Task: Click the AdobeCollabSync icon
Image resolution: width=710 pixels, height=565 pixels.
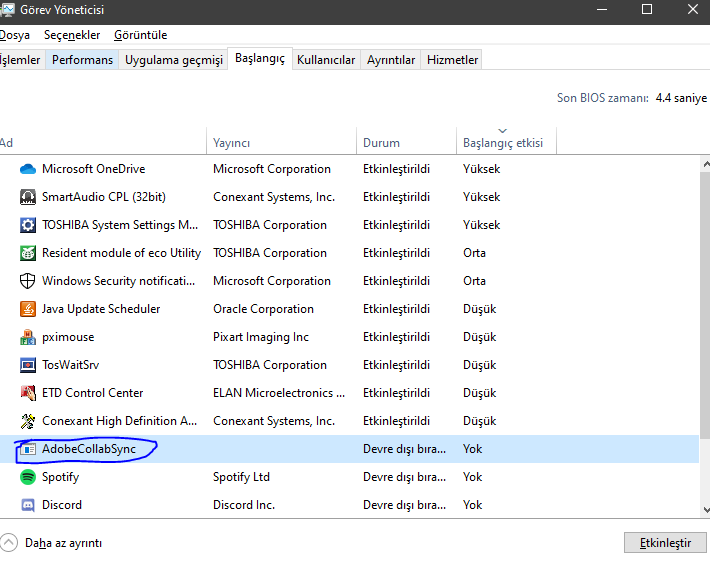Action: point(28,449)
